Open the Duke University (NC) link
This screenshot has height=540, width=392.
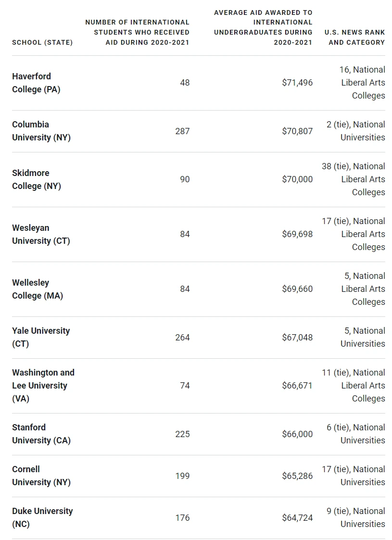click(42, 517)
